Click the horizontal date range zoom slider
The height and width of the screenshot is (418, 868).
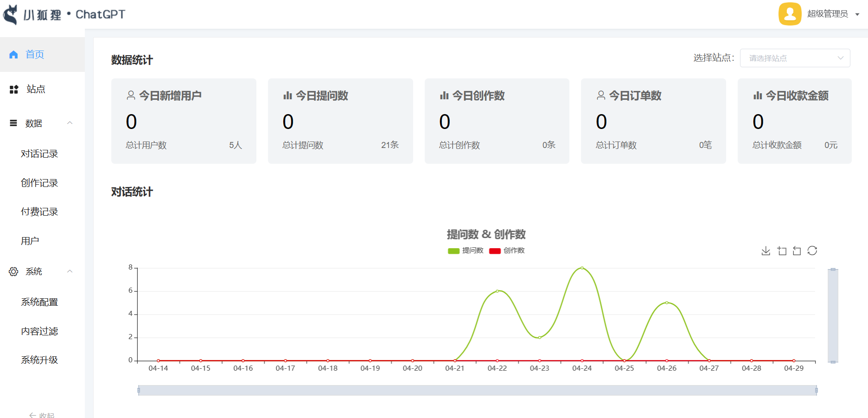pyautogui.click(x=477, y=391)
